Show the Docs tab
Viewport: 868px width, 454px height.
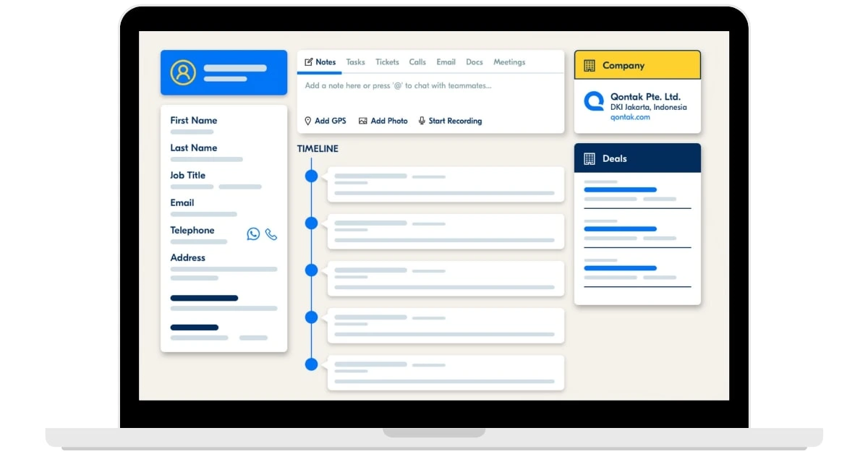pos(475,62)
